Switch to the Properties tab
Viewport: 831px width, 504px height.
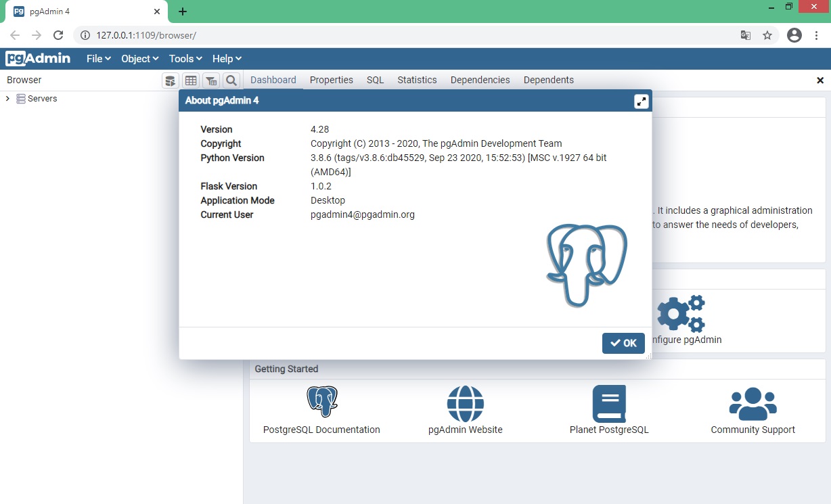332,80
